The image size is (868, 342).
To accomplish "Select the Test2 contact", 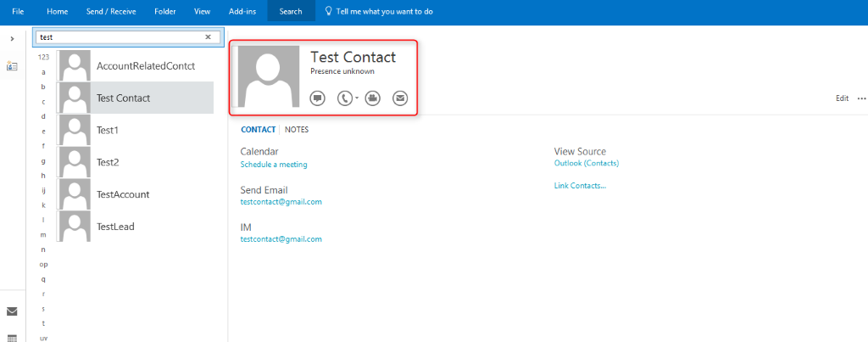I will [x=135, y=162].
